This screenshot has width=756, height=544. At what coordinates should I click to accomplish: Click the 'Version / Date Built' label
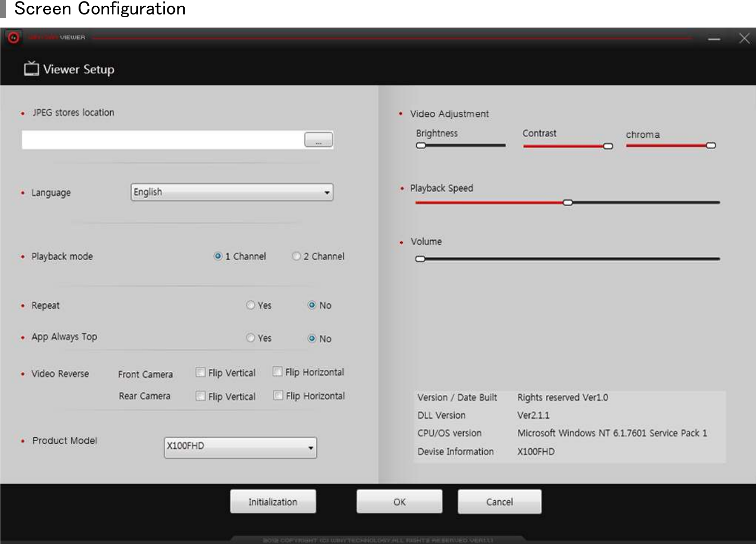[457, 398]
